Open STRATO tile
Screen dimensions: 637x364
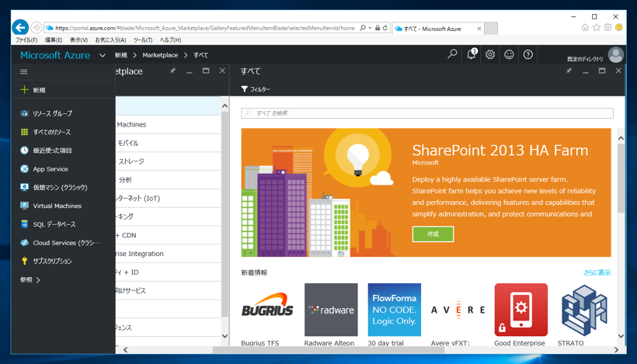pos(584,310)
